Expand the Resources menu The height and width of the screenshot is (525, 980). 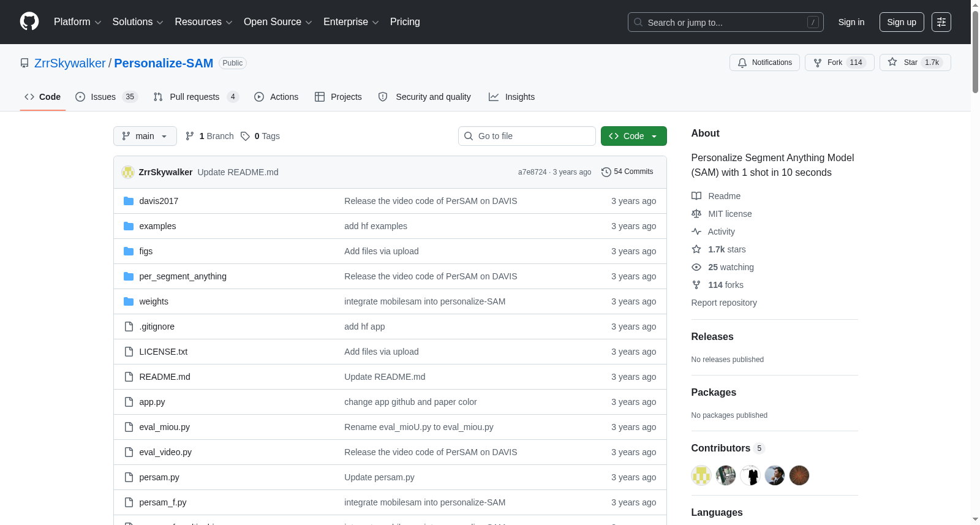[x=203, y=22]
